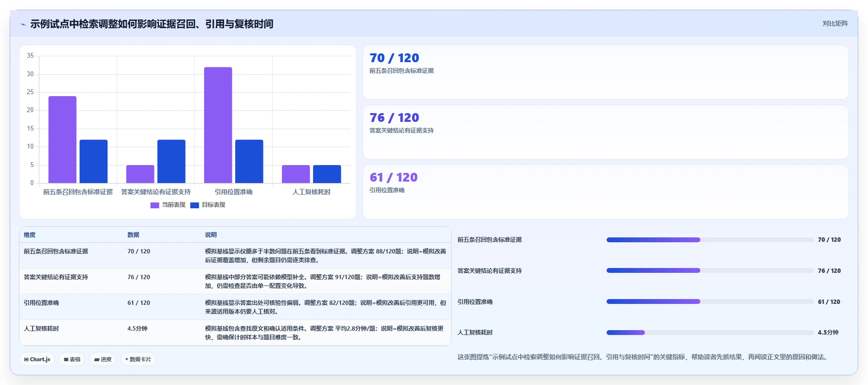Click the progress bar for 前五条召回包含标准证据
868x385 pixels.
(x=710, y=240)
